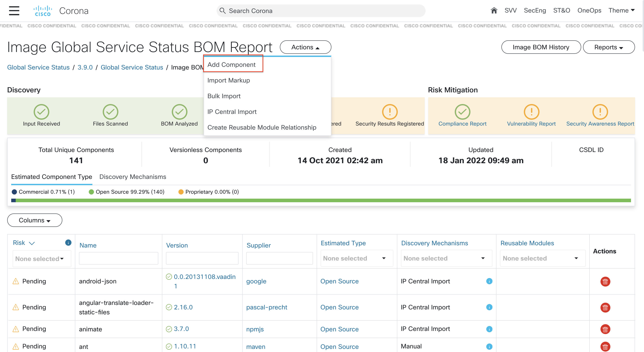
Task: Click the Compliance Report checkmark icon
Action: [x=463, y=112]
